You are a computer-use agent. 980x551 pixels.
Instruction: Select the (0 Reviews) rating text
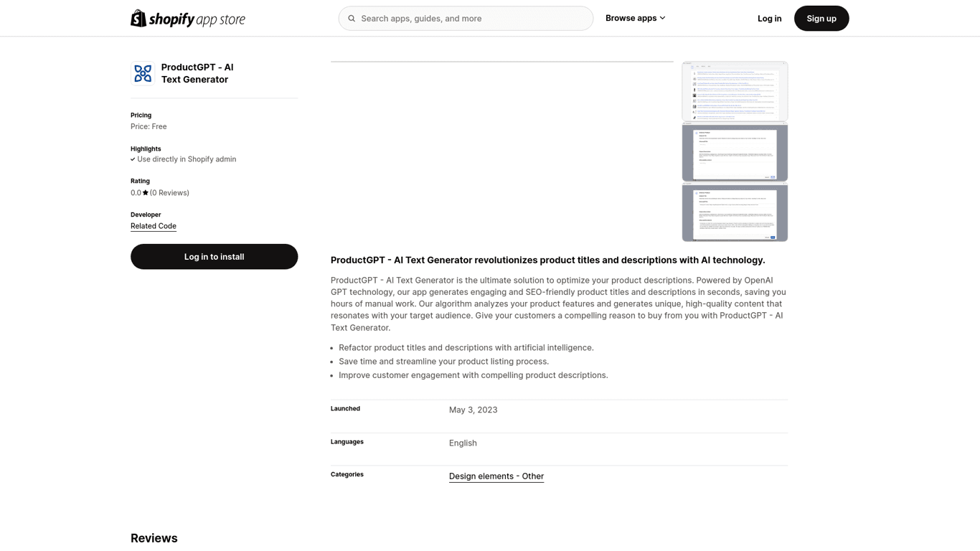tap(169, 193)
